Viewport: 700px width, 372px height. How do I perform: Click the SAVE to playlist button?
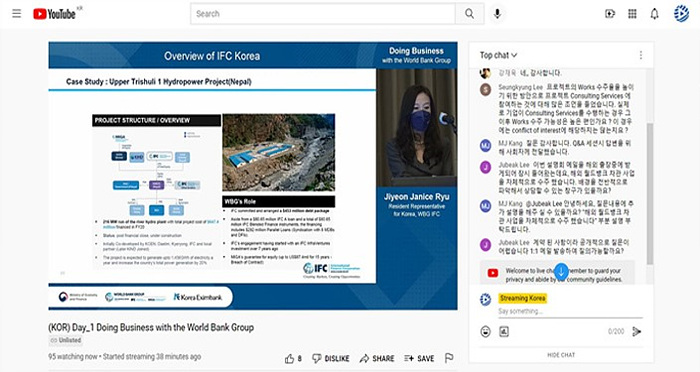point(419,358)
